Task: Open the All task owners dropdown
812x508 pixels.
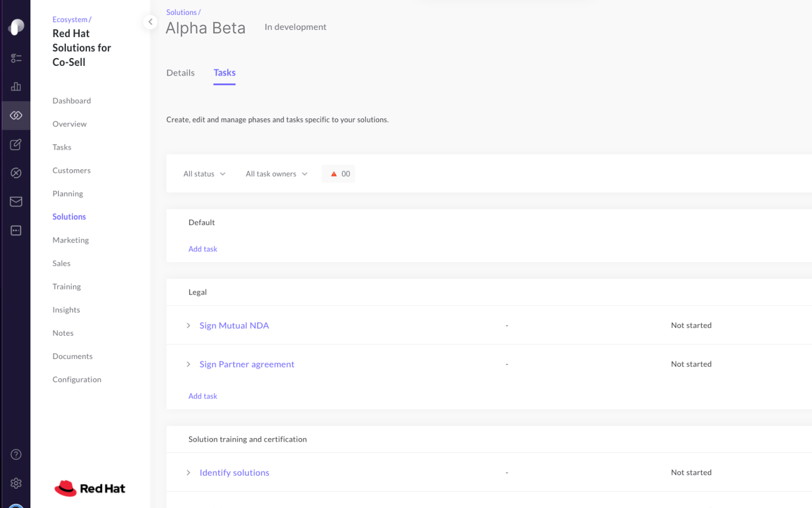Action: (x=276, y=174)
